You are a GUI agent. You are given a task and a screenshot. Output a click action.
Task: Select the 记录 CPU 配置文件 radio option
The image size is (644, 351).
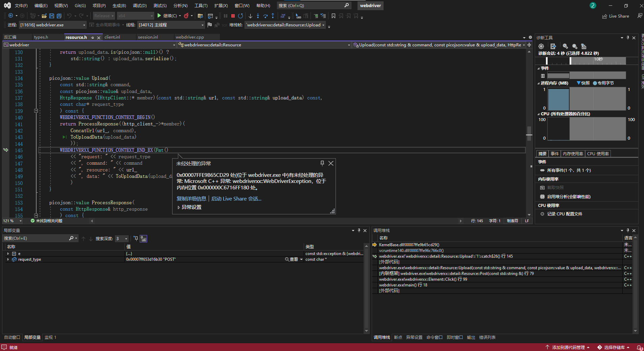click(543, 214)
